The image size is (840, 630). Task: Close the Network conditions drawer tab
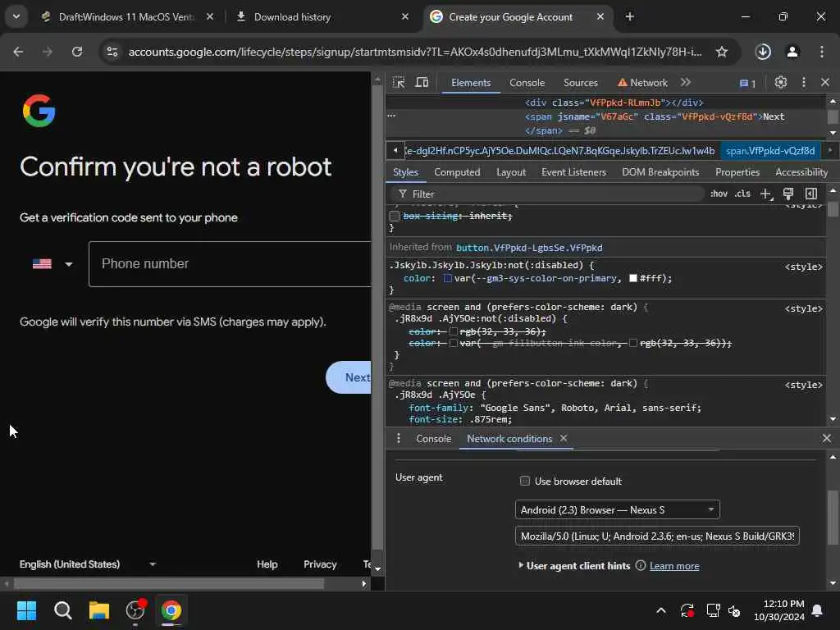coord(564,438)
